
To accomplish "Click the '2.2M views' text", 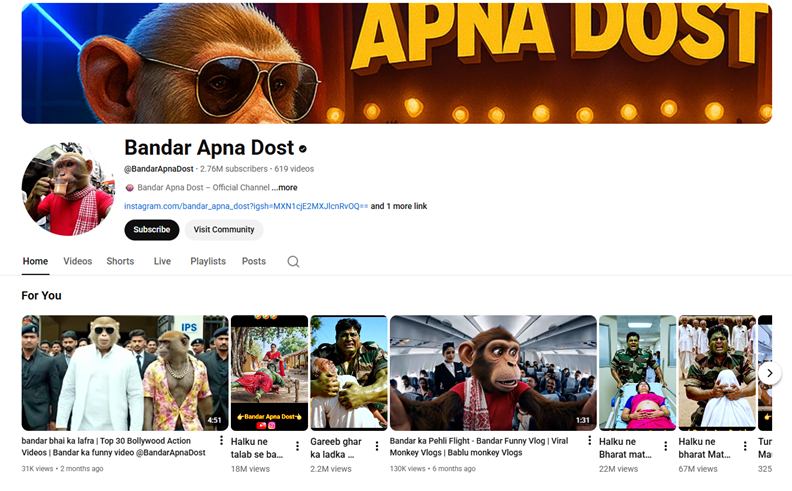I will [x=330, y=469].
